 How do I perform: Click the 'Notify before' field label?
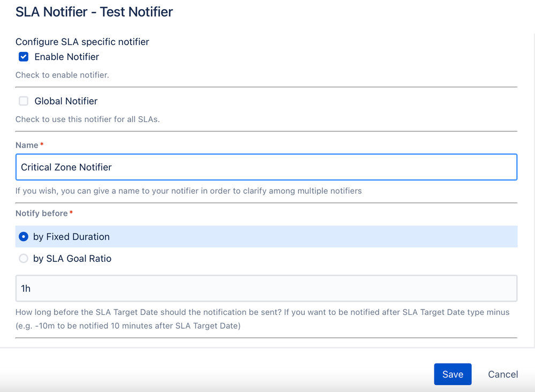pos(42,213)
